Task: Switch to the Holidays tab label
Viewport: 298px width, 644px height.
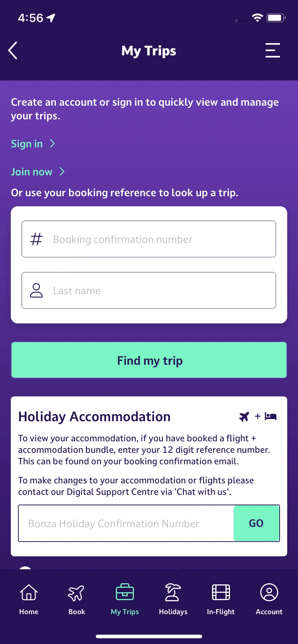Action: (x=173, y=612)
